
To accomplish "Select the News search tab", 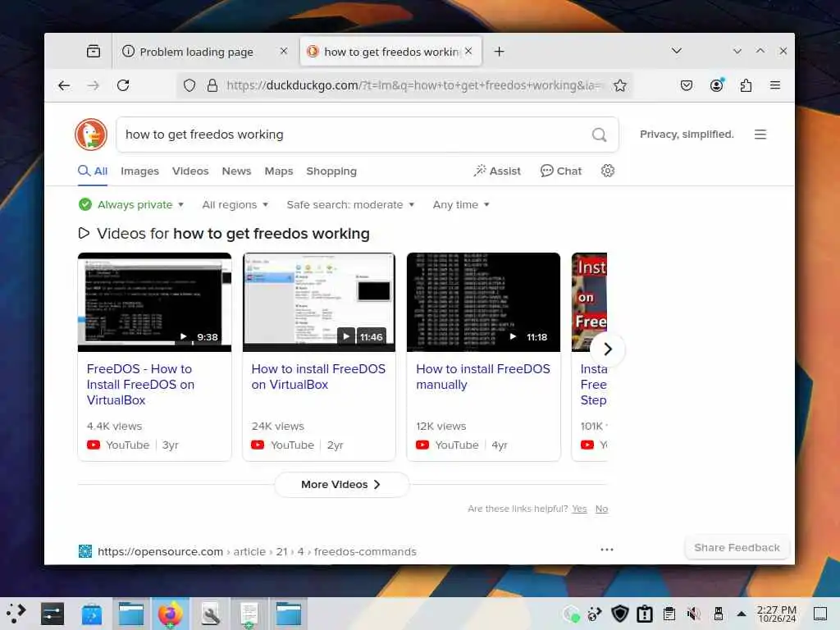I will (x=236, y=171).
